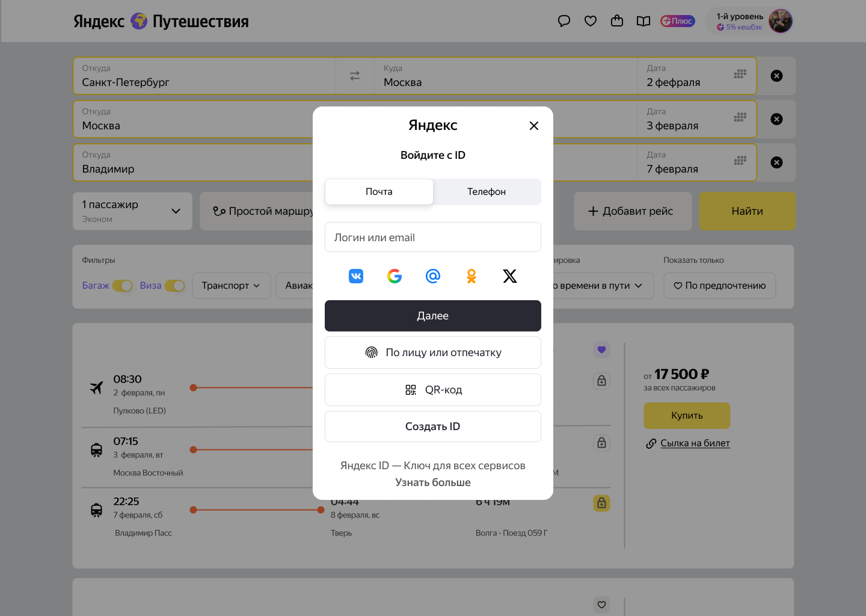Enable the По предпочтению filter
866x616 pixels.
point(720,286)
